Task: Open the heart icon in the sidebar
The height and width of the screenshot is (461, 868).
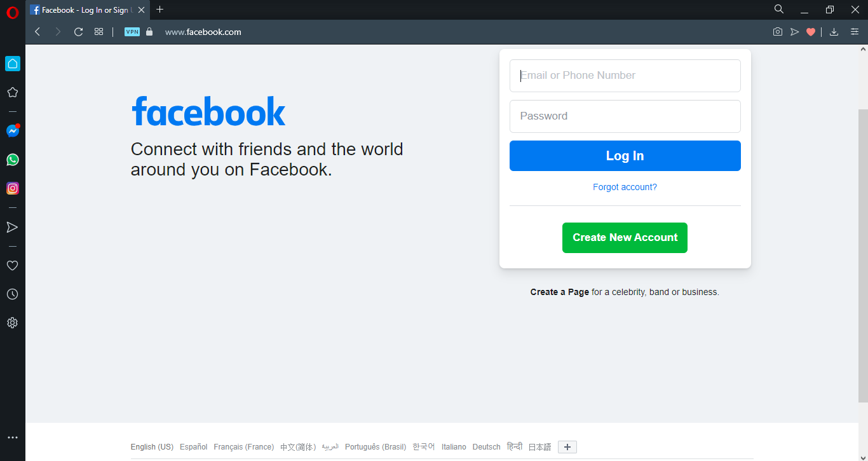Action: 12,266
